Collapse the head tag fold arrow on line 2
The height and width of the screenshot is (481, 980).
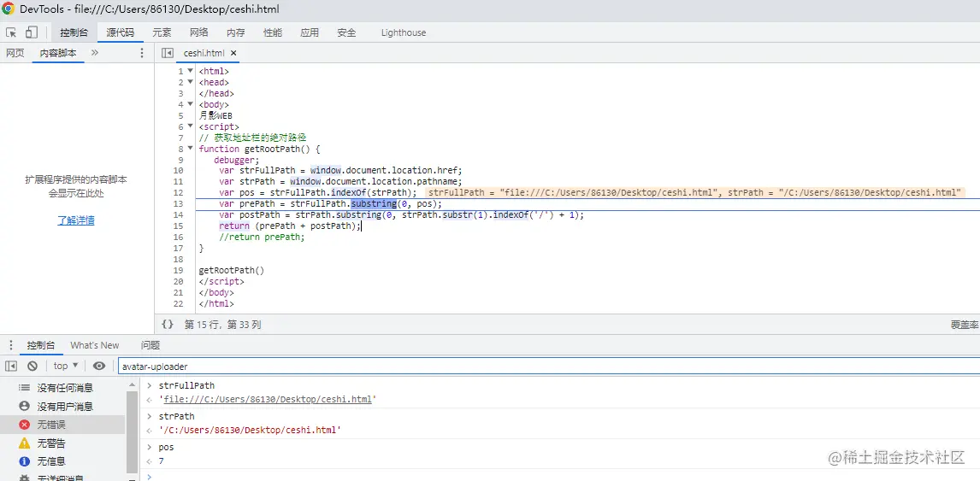tap(190, 82)
